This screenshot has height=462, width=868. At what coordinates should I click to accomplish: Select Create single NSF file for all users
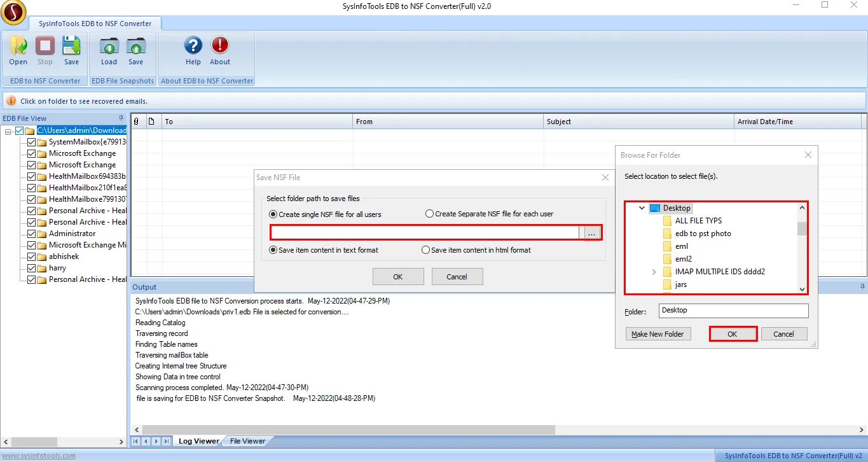[273, 214]
